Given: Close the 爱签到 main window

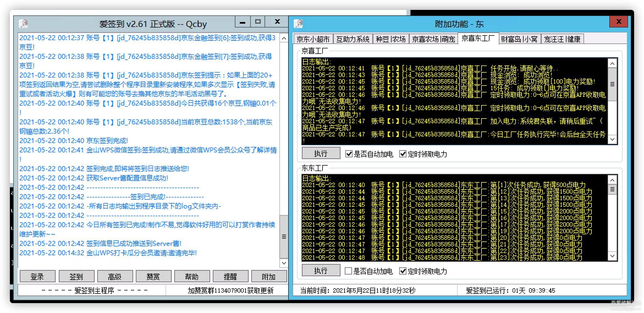Looking at the screenshot, I should tap(277, 21).
